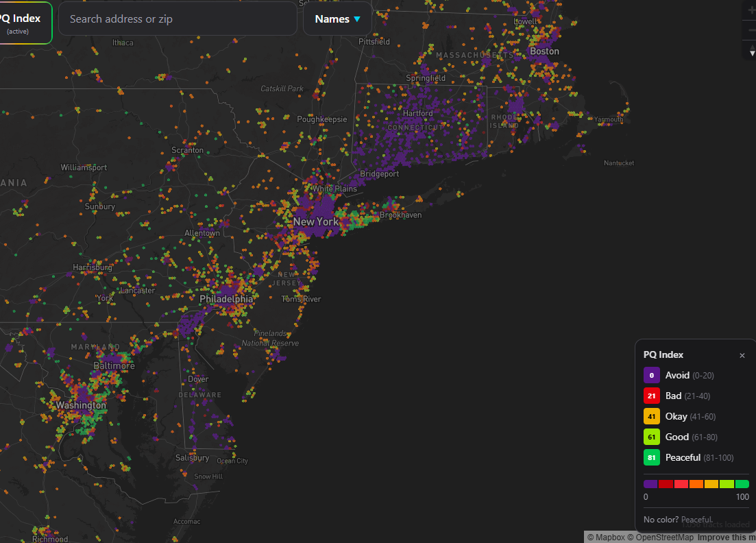Click the Toms River map label
The width and height of the screenshot is (756, 543).
302,299
